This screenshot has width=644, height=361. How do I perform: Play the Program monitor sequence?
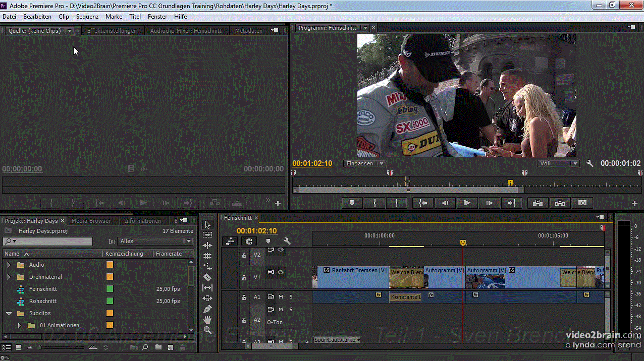tap(466, 203)
